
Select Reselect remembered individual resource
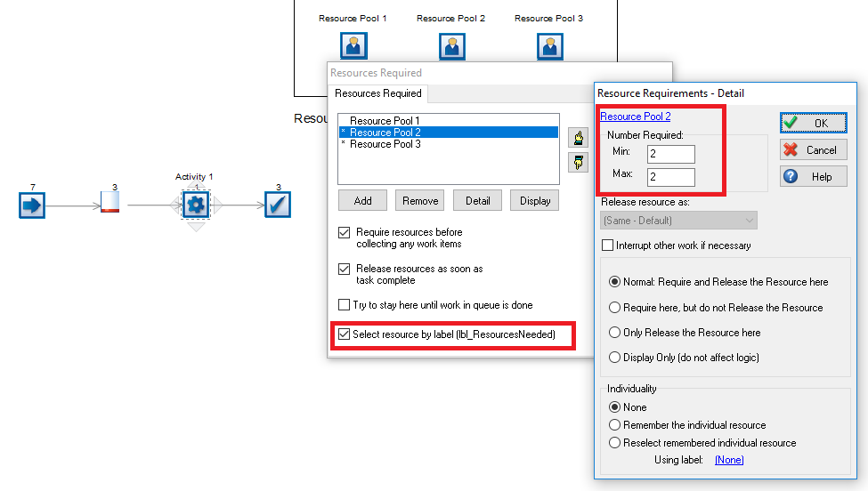[614, 442]
